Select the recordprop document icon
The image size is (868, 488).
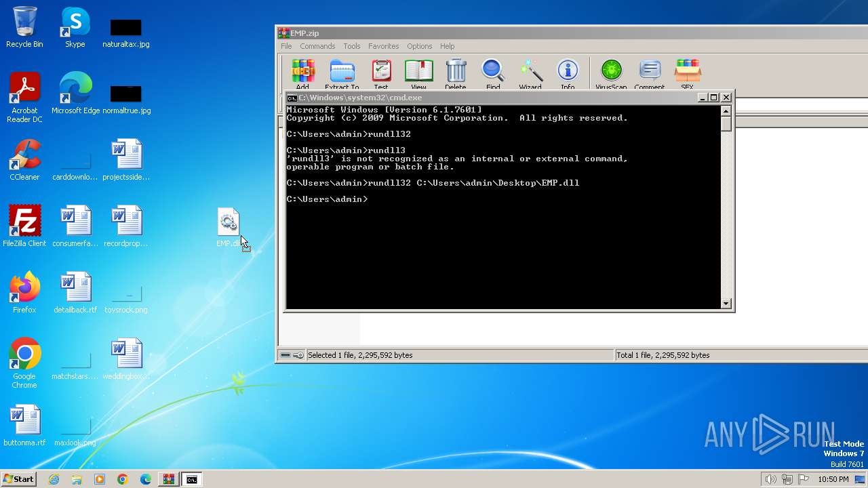(x=126, y=226)
